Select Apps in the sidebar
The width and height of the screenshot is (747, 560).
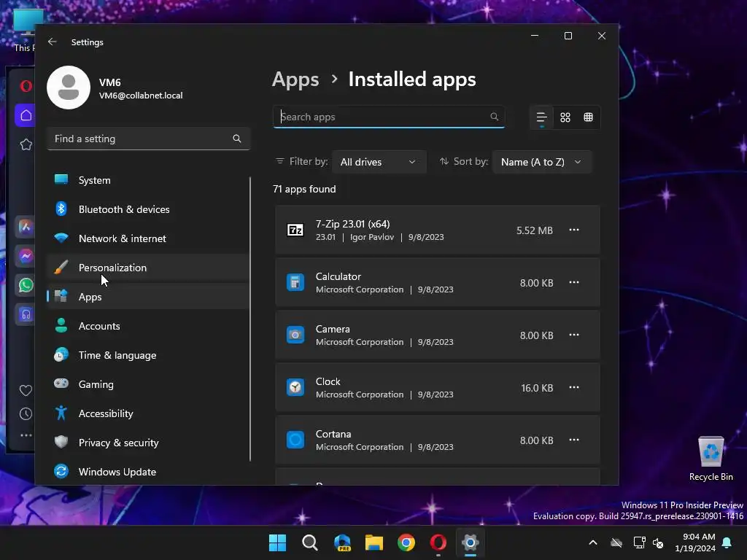147,297
